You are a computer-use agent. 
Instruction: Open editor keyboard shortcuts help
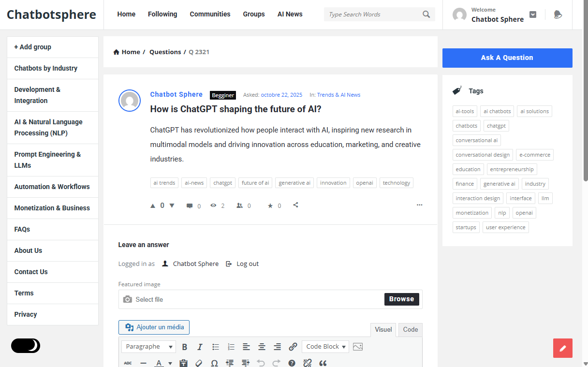(x=292, y=363)
